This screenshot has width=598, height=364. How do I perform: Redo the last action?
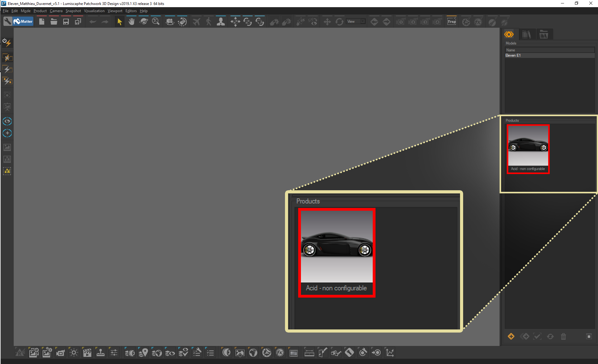tap(105, 21)
